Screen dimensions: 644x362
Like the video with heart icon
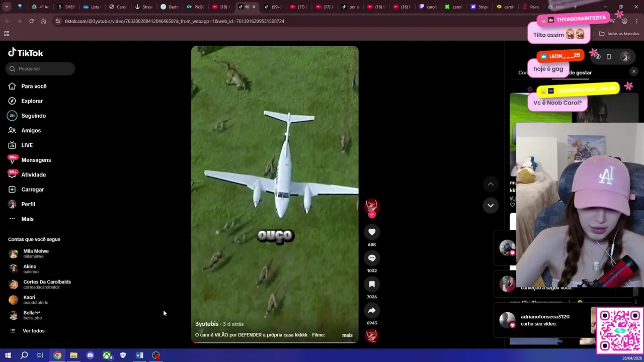(372, 232)
